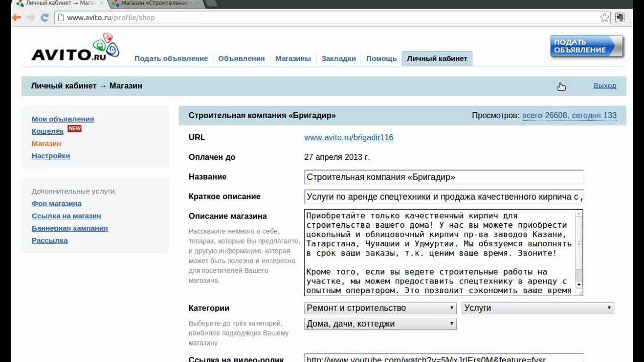The image size is (644, 362).
Task: Click the browser forward arrow
Action: point(31,18)
